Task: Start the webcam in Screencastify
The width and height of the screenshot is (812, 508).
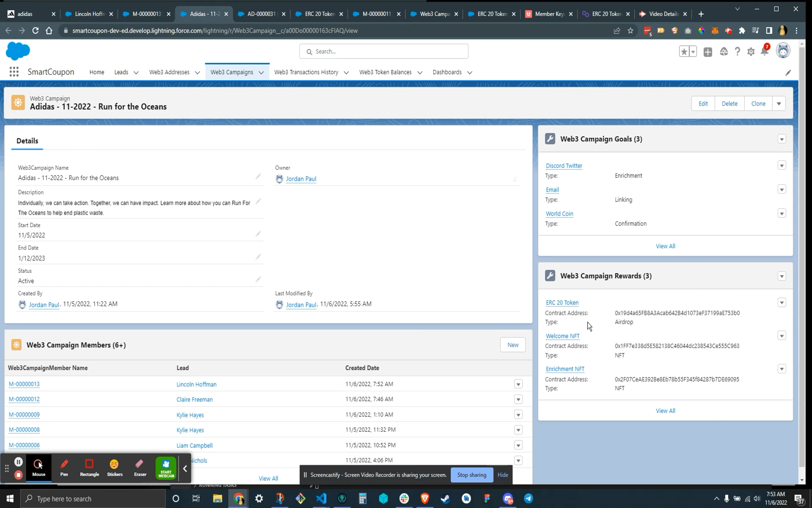Action: [x=166, y=468]
